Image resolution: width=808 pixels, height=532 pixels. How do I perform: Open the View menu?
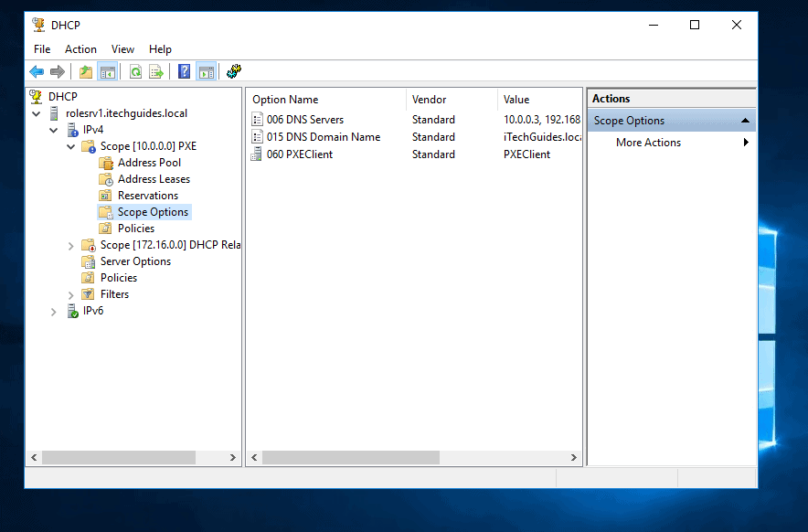122,49
